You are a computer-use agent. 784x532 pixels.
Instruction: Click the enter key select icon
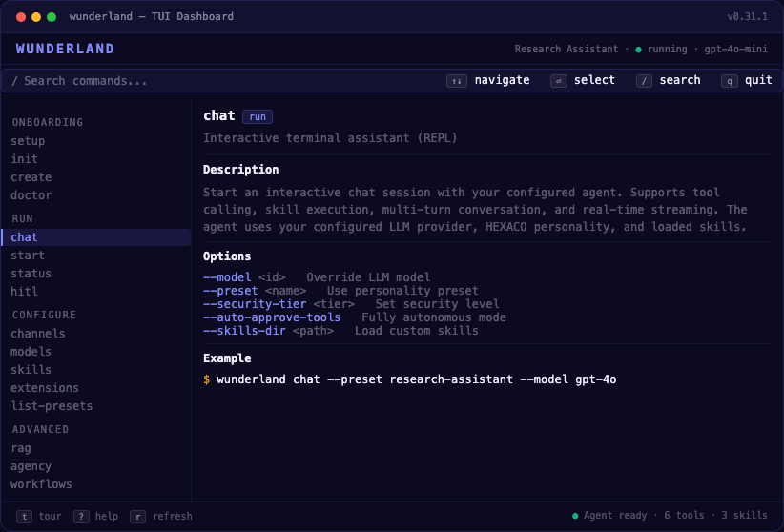tap(559, 81)
